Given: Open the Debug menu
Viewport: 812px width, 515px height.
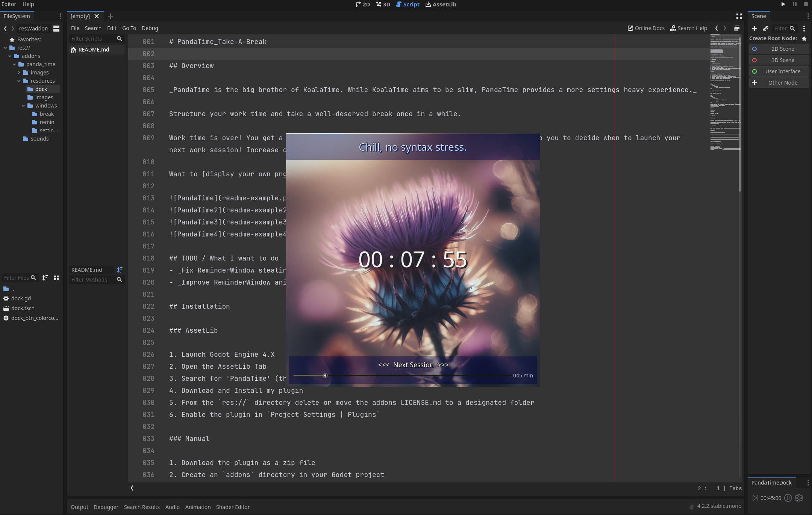Looking at the screenshot, I should coord(150,28).
